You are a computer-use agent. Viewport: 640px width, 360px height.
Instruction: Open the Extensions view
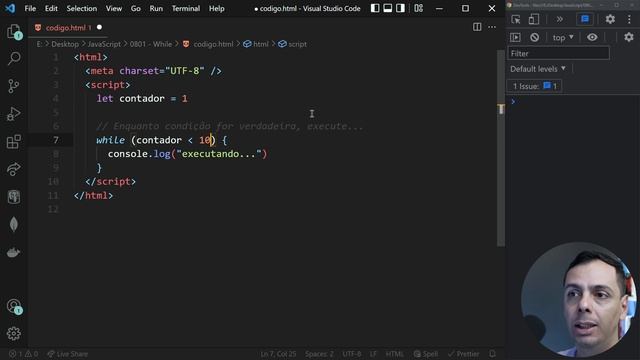click(x=14, y=142)
